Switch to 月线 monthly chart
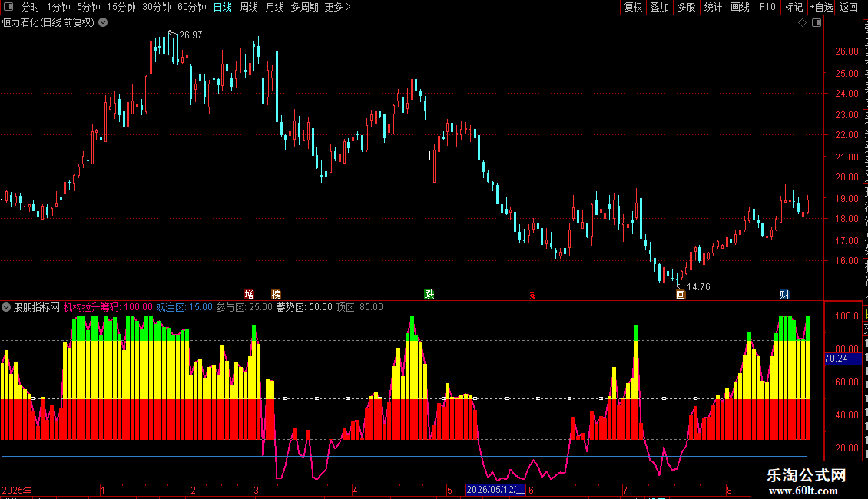Screen dimensions: 868x499 [274, 7]
